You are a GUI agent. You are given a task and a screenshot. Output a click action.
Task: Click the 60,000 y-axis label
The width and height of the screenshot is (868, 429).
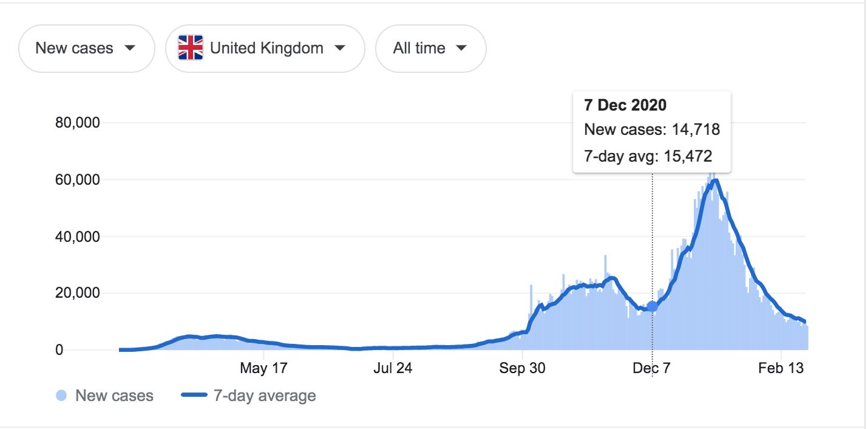click(77, 180)
